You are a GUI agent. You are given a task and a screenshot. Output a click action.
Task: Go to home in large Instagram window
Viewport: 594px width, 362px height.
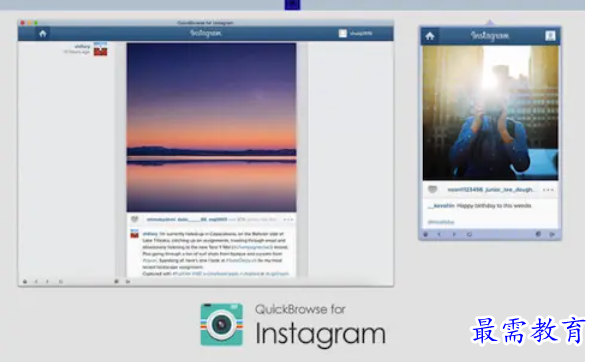point(42,33)
